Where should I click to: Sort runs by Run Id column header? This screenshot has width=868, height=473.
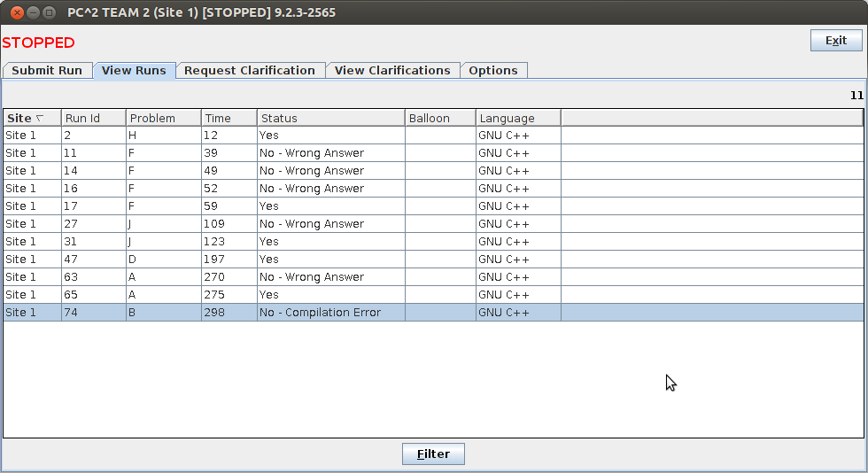click(93, 118)
